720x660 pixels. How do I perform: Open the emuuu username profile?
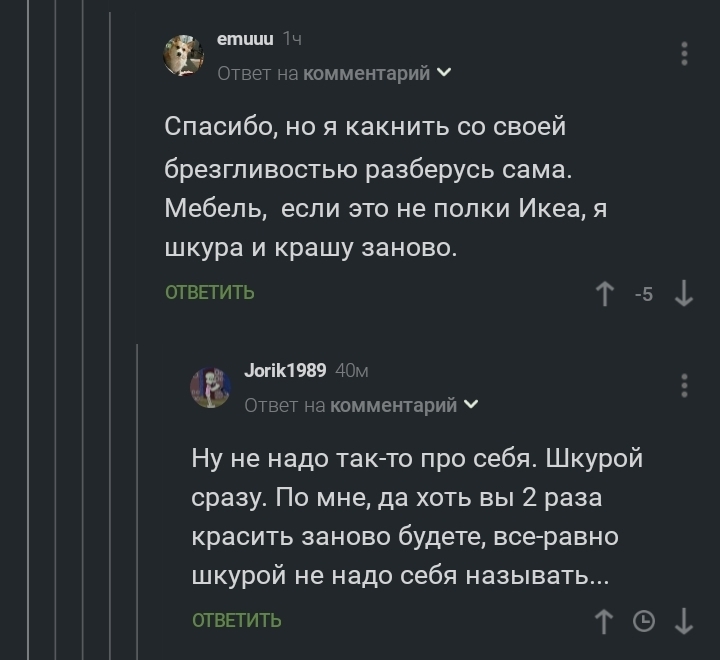[246, 39]
